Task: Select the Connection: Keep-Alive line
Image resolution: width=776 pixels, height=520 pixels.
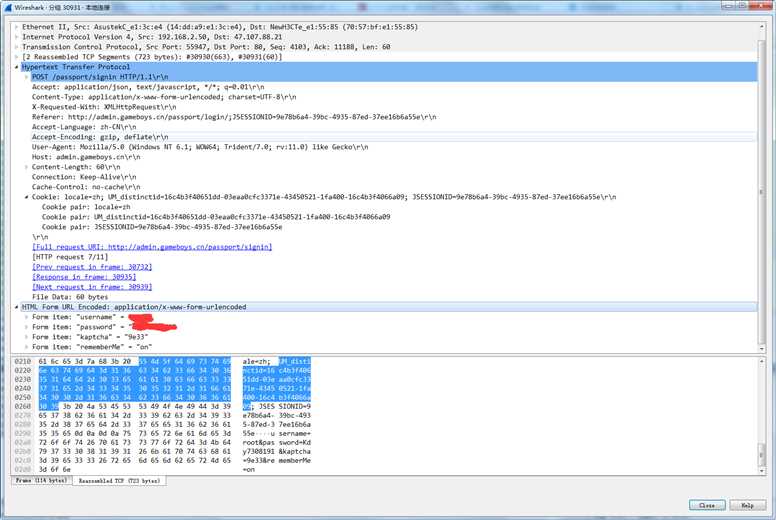Action: coord(84,177)
